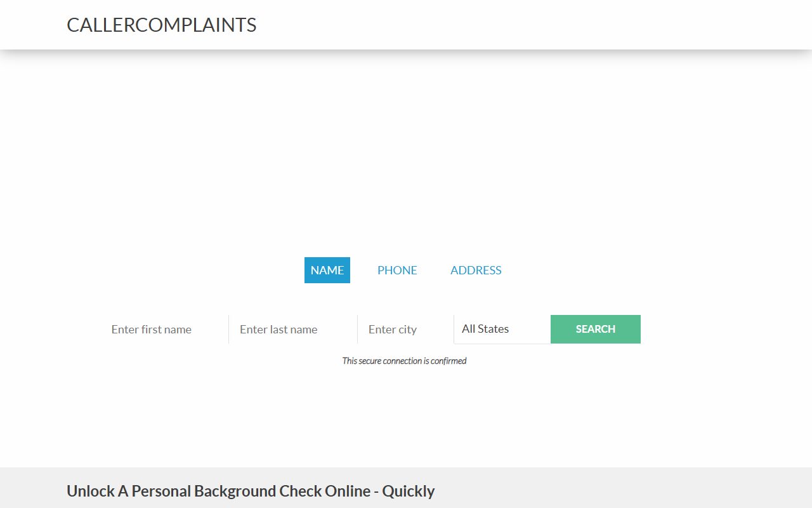
Task: Select the secure connection confirmed notice
Action: 404,361
